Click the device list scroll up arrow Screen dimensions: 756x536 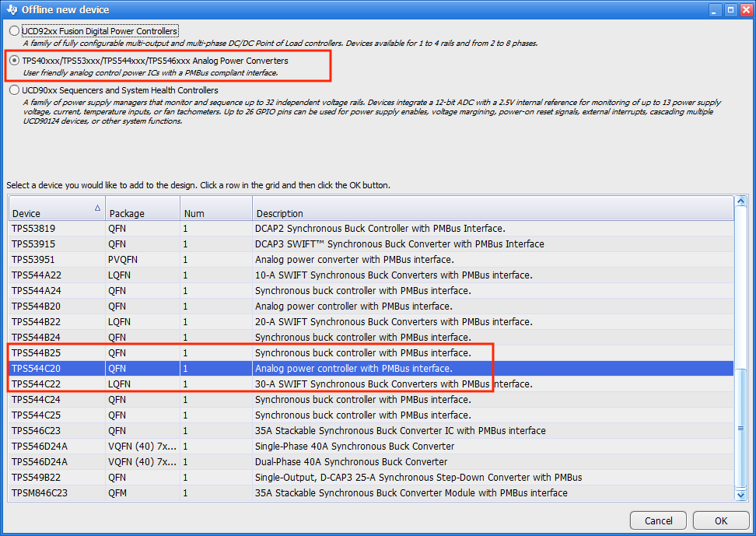741,201
